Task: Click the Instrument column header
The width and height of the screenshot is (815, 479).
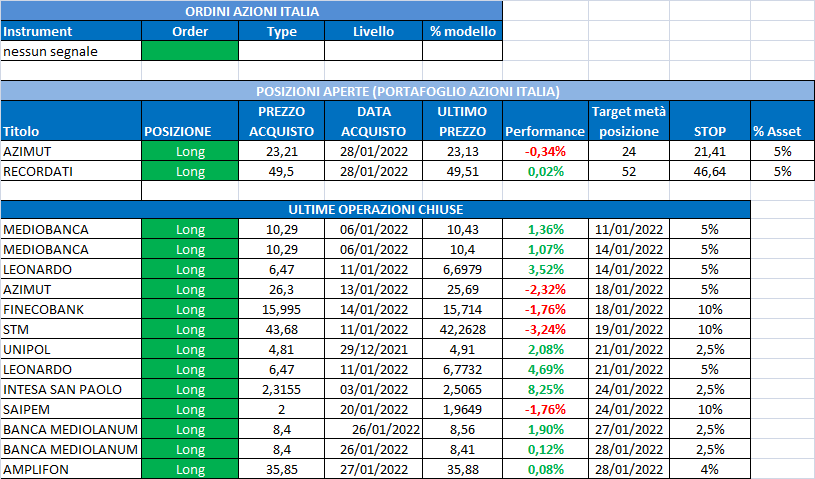Action: click(x=71, y=31)
